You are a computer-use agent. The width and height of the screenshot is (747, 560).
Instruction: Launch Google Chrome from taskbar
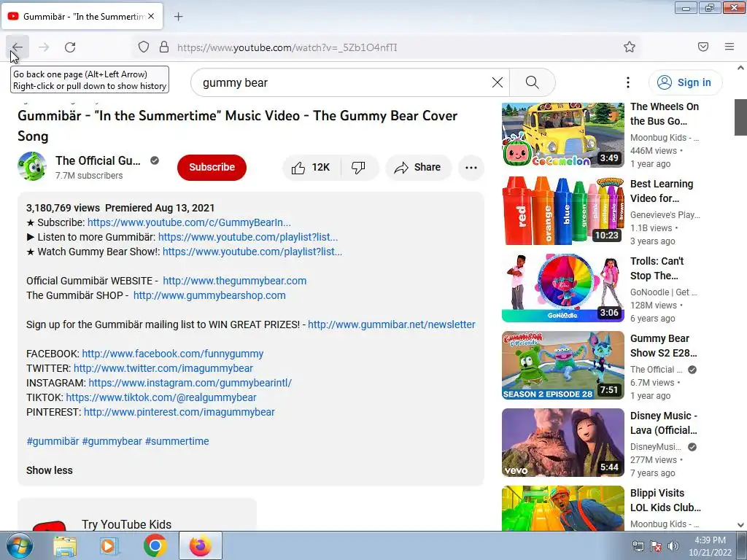coord(155,545)
